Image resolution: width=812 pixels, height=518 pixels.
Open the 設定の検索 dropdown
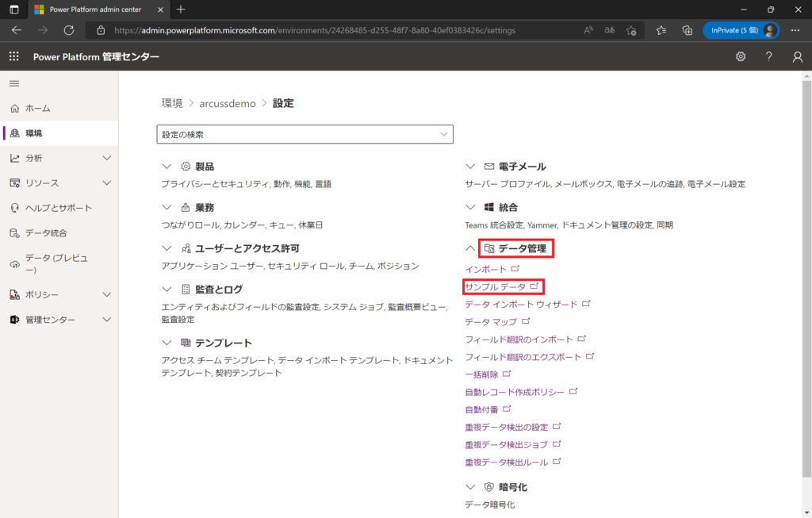click(305, 135)
